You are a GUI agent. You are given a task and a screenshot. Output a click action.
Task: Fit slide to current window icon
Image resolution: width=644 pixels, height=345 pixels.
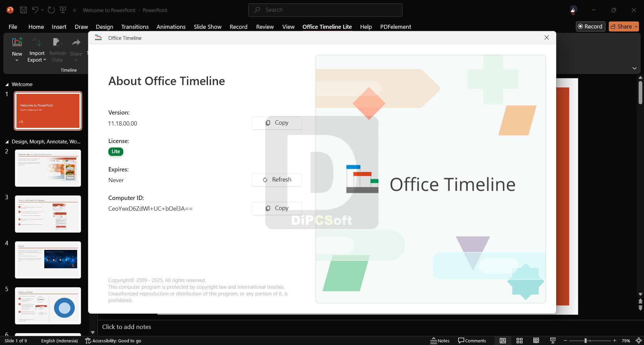pos(639,341)
